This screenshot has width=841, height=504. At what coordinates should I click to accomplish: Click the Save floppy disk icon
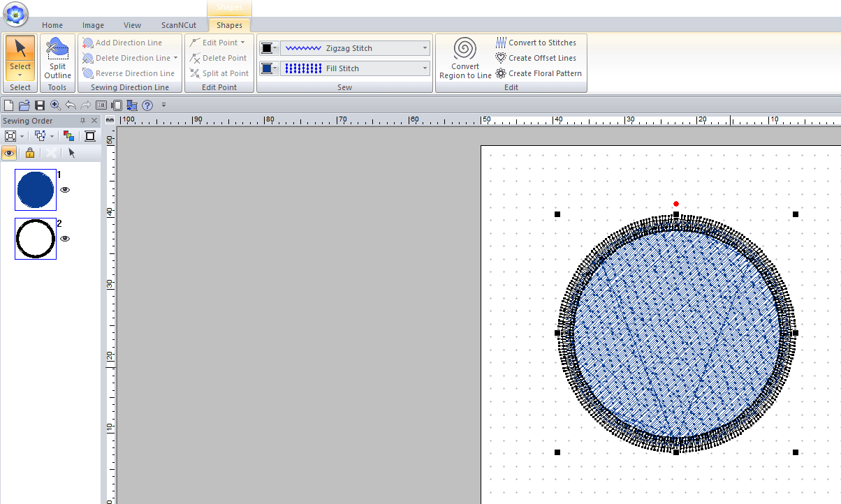(40, 105)
